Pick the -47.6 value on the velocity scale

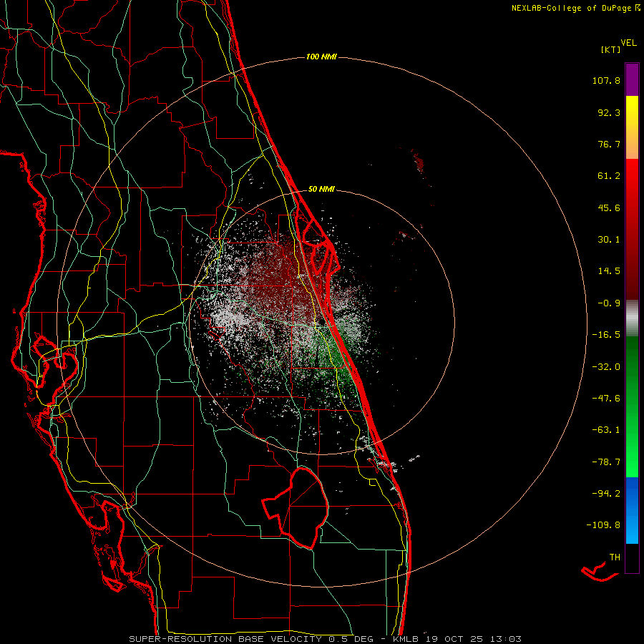click(606, 399)
